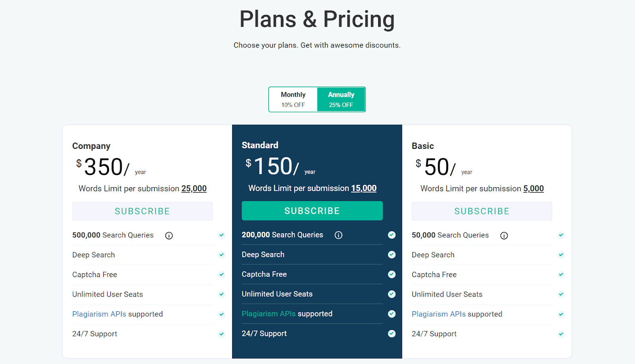
Task: Subscribe to the Standard plan
Action: click(312, 211)
